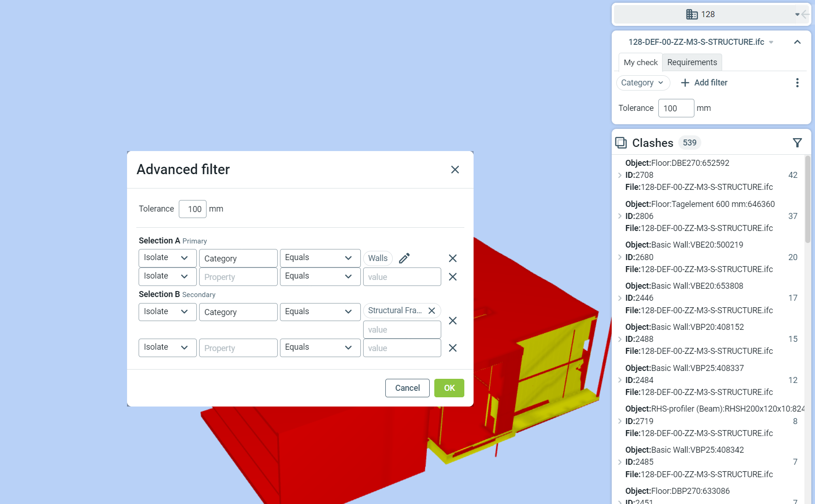Open the three-dot more options menu
This screenshot has width=815, height=504.
point(797,83)
